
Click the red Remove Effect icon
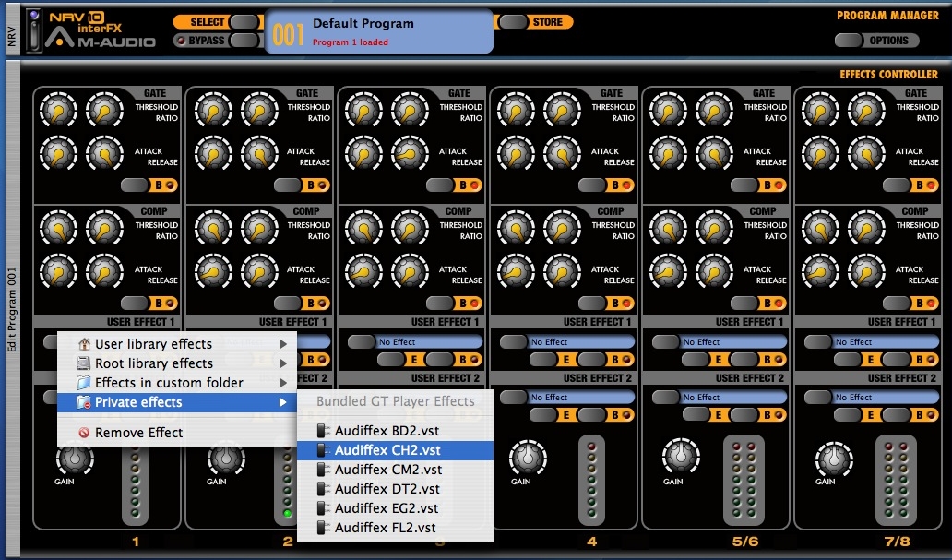[x=84, y=433]
